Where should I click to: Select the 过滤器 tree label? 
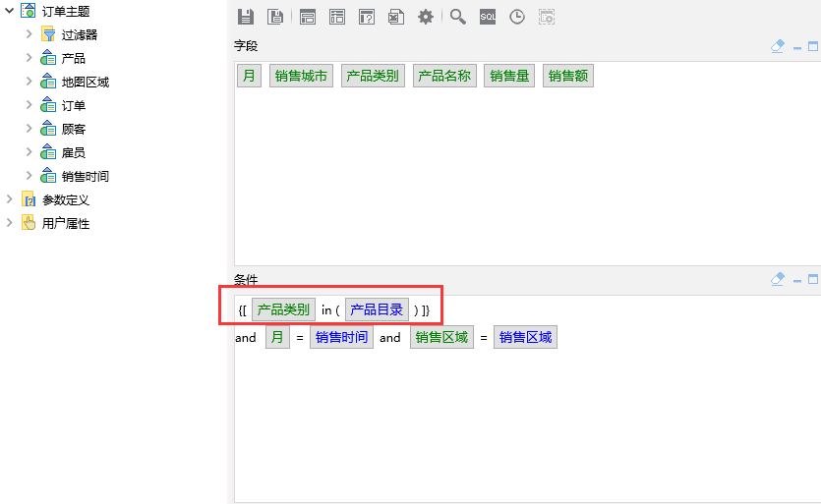pyautogui.click(x=80, y=35)
